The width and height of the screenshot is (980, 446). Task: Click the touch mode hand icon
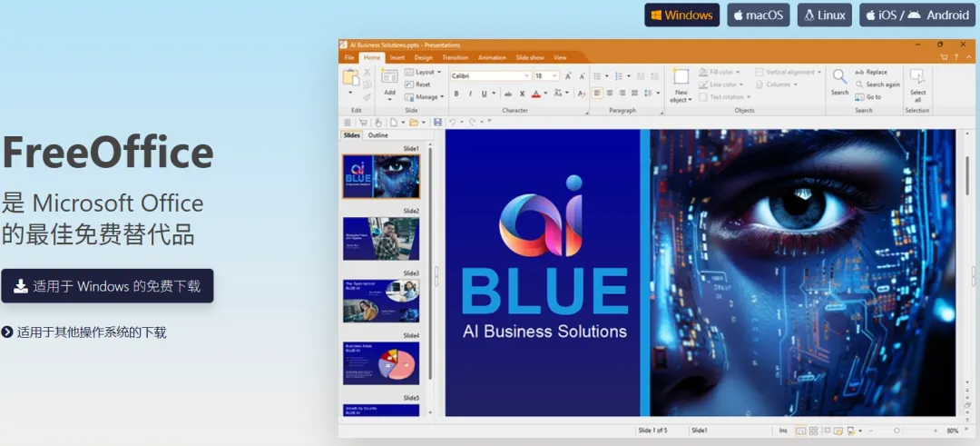[x=377, y=123]
